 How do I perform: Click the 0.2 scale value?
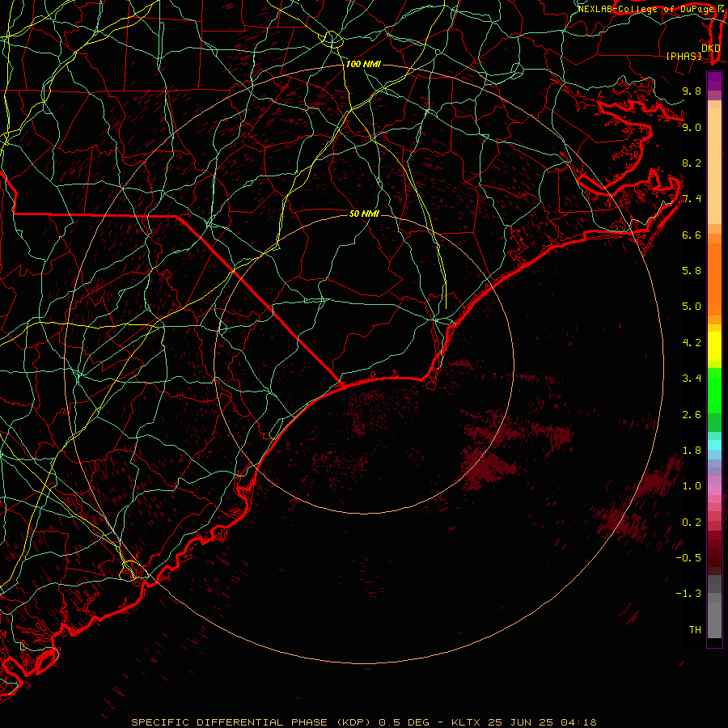692,523
